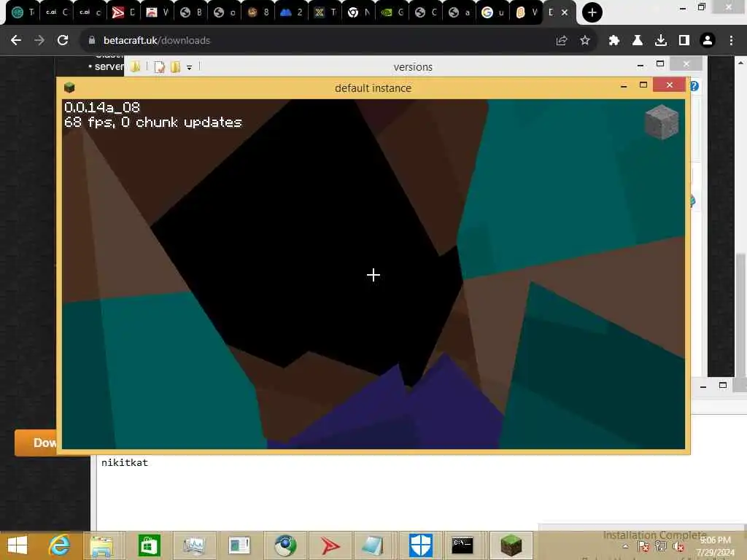This screenshot has width=747, height=560.
Task: Switch to the Google tab
Action: (492, 12)
